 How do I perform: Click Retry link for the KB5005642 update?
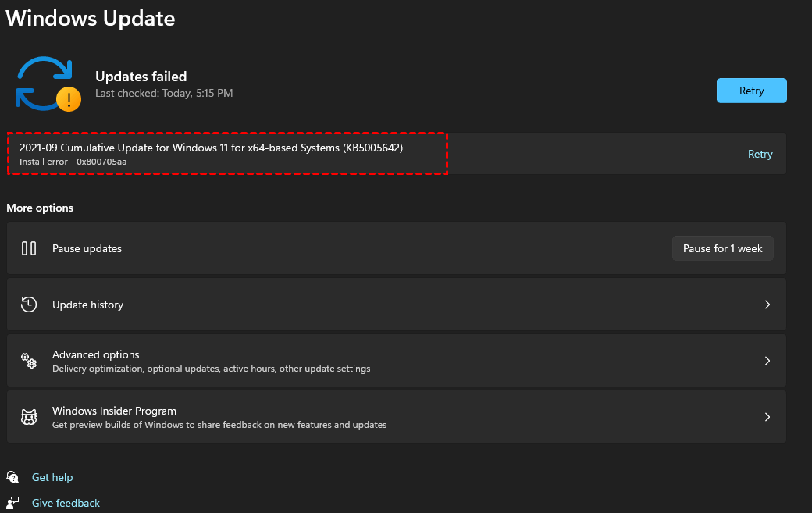point(760,154)
